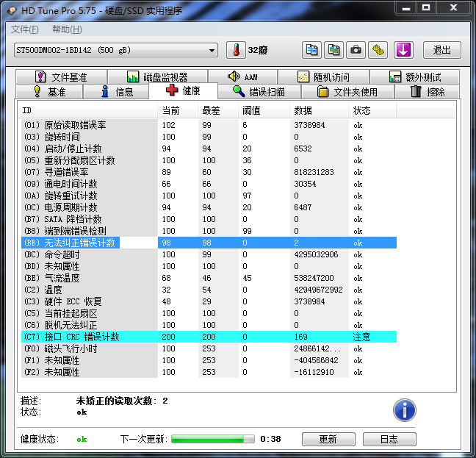The height and width of the screenshot is (458, 476).
Task: Switch to the AAM tab
Action: [x=243, y=77]
